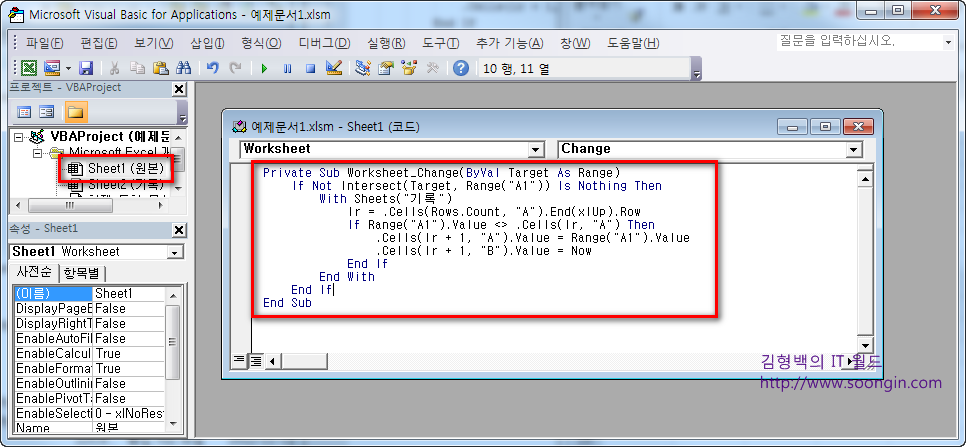Switch to the 항목별 properties tab

click(84, 273)
